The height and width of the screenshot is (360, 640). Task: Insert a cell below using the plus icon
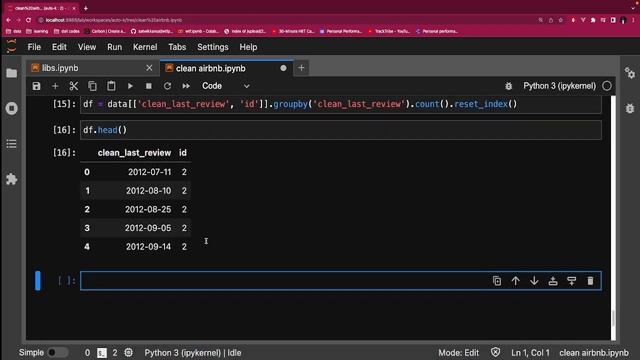click(55, 86)
